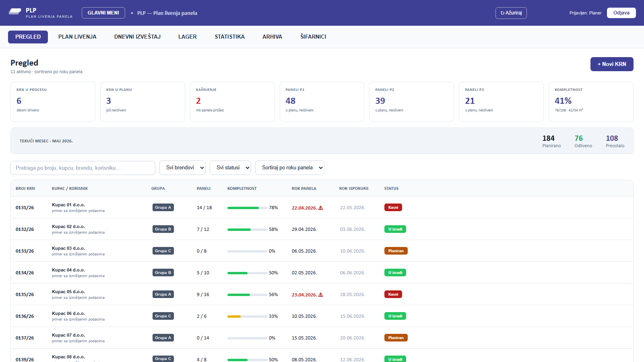Click warning triangle beside 23.04.2026. date
The width and height of the screenshot is (644, 362).
[321, 295]
